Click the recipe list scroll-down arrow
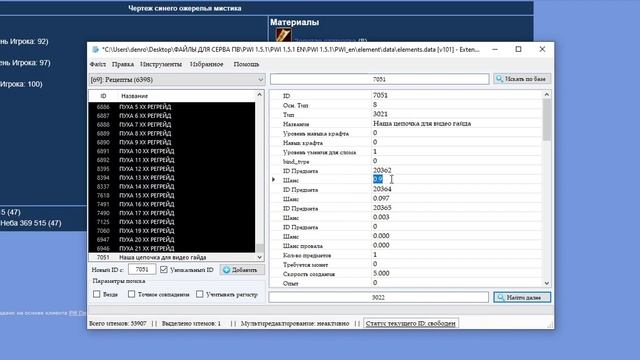Image resolution: width=640 pixels, height=360 pixels. (x=260, y=257)
